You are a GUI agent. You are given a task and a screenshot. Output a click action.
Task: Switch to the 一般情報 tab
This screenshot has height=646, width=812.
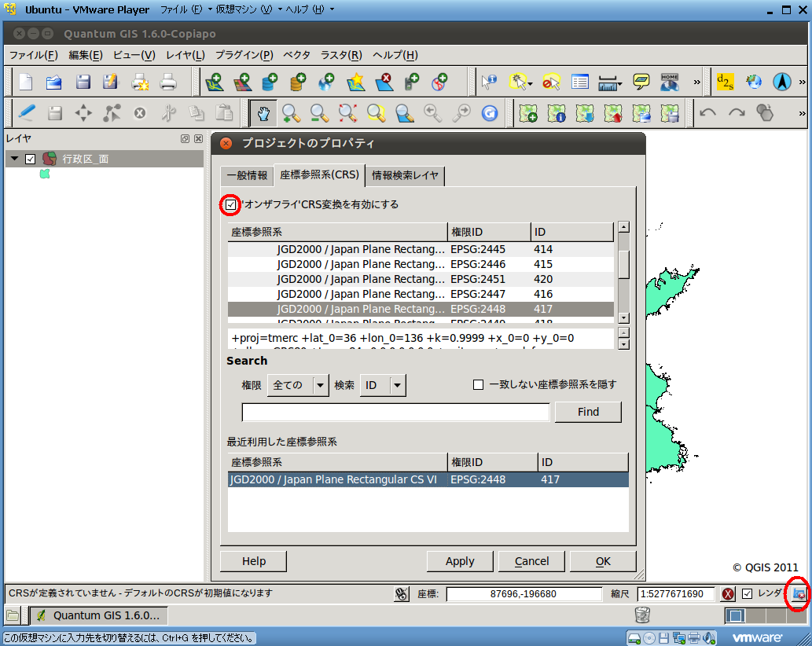click(x=247, y=175)
